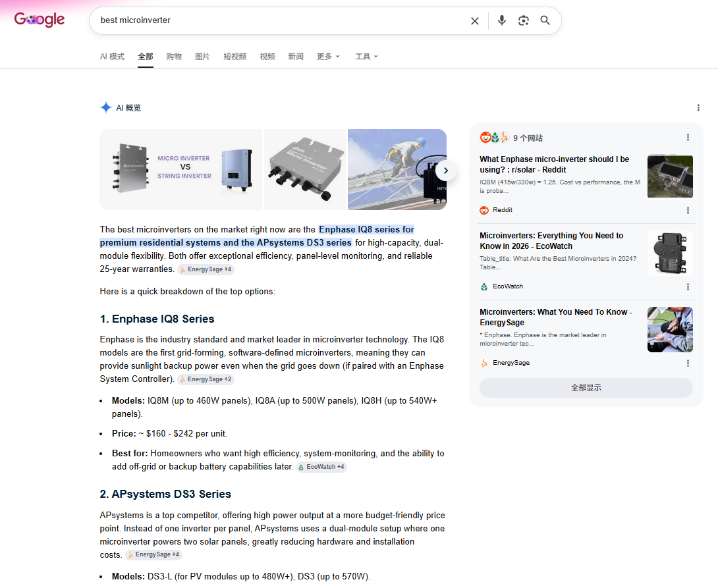Open three-dot menu on Reddit source
The height and width of the screenshot is (588, 718).
coord(688,210)
